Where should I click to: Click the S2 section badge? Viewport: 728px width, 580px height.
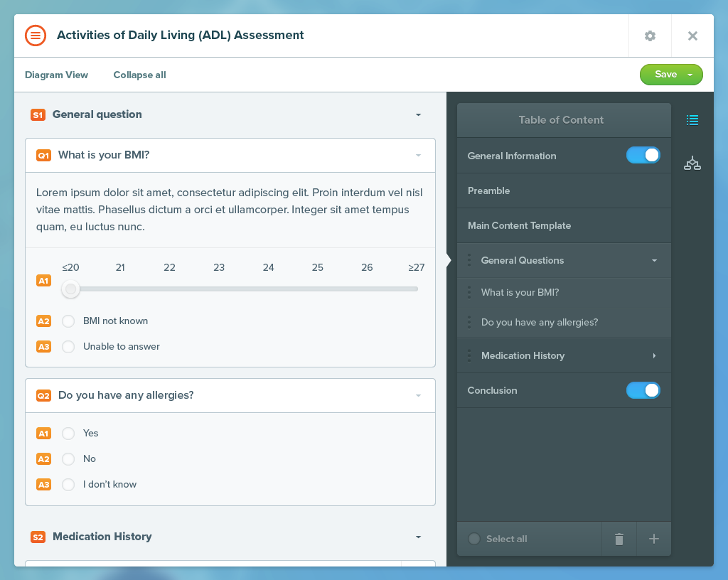[x=38, y=537]
